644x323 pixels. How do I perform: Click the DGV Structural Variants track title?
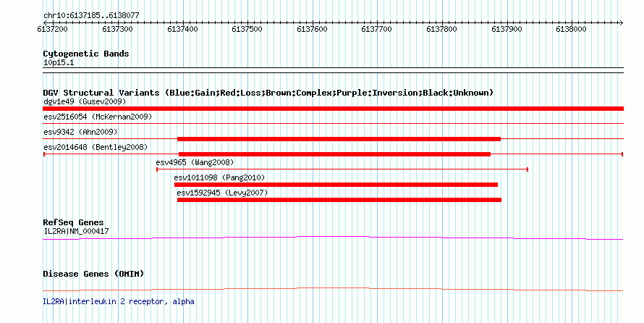tap(268, 93)
